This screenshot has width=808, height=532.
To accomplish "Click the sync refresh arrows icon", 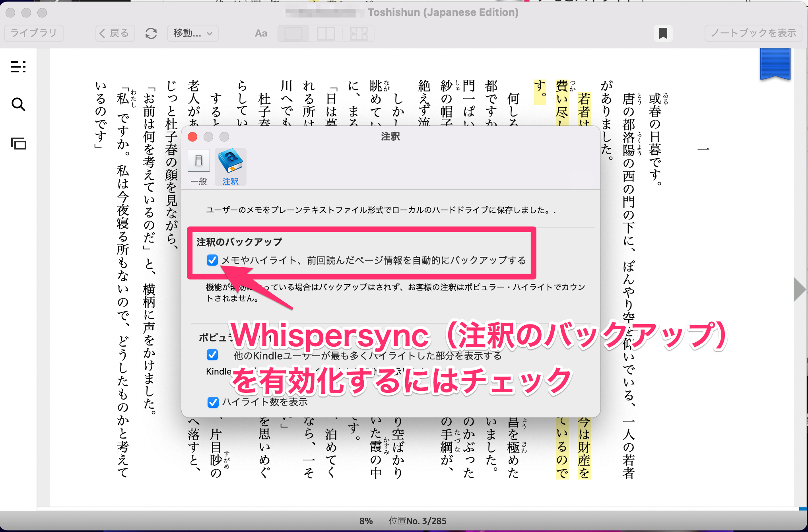I will point(151,33).
